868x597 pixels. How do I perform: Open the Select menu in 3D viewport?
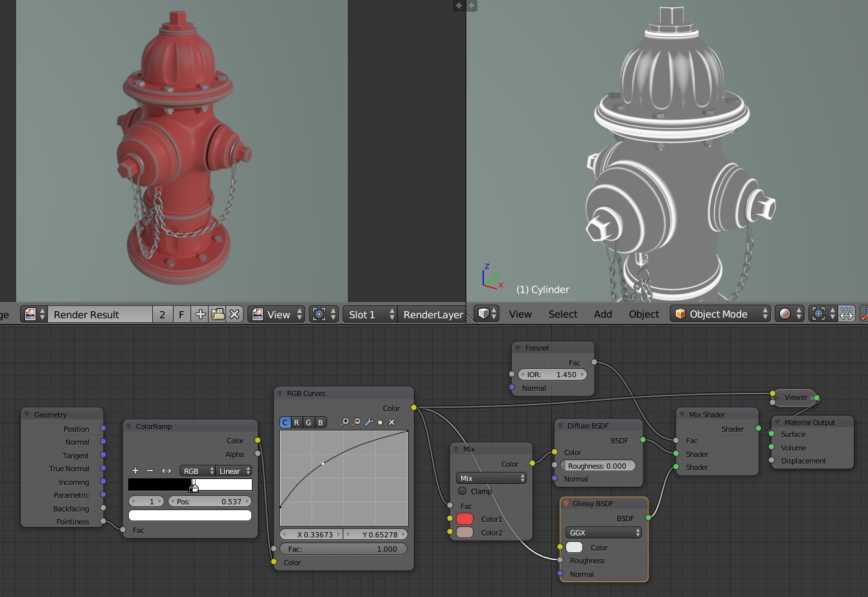pyautogui.click(x=562, y=314)
